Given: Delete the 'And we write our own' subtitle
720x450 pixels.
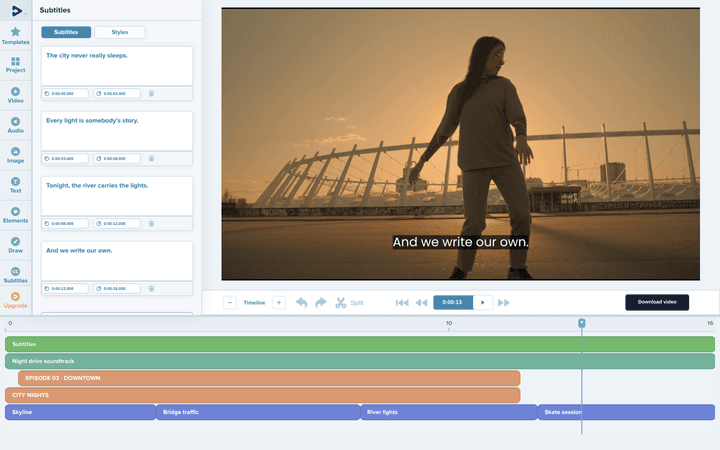Looking at the screenshot, I should (x=152, y=289).
